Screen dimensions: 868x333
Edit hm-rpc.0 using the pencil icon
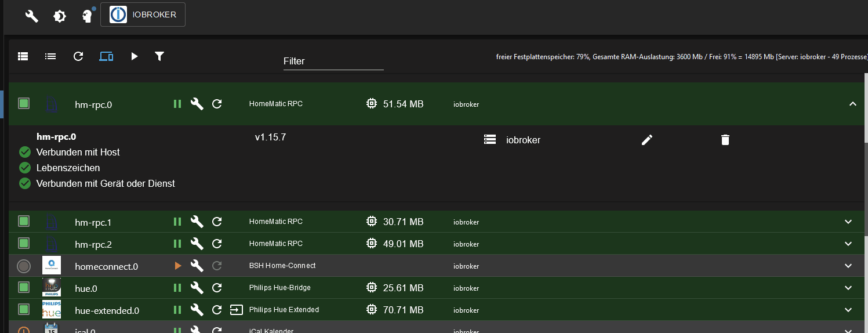647,140
